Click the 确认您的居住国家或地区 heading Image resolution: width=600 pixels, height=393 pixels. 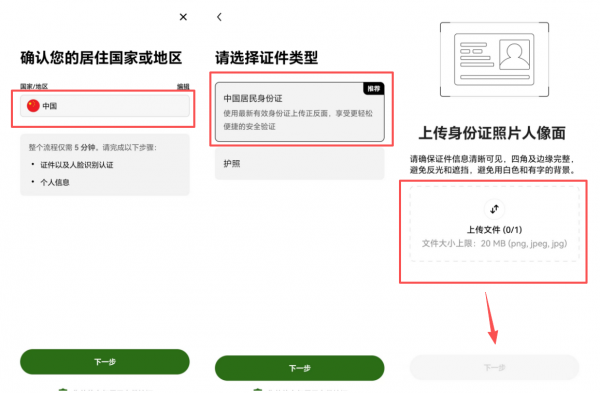[101, 58]
